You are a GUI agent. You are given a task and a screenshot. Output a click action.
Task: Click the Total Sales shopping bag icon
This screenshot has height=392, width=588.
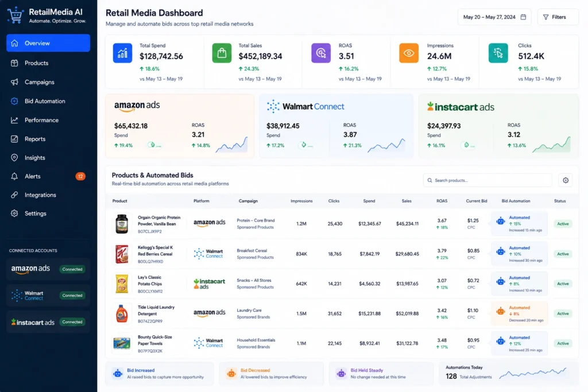(x=222, y=53)
